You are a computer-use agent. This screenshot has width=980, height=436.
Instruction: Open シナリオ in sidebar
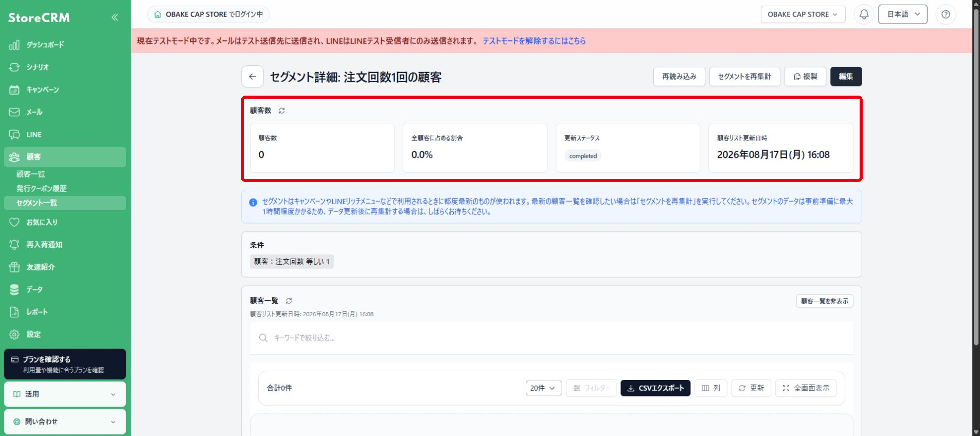click(x=65, y=67)
